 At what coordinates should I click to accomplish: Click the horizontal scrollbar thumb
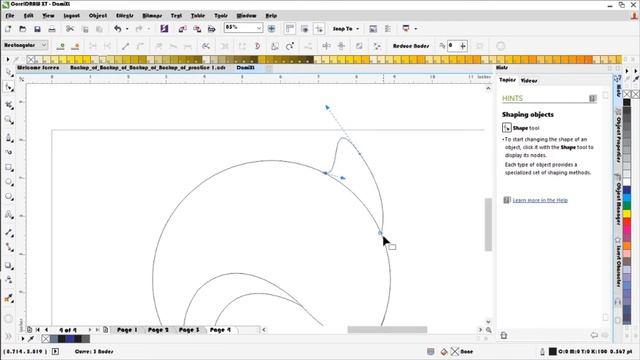387,330
